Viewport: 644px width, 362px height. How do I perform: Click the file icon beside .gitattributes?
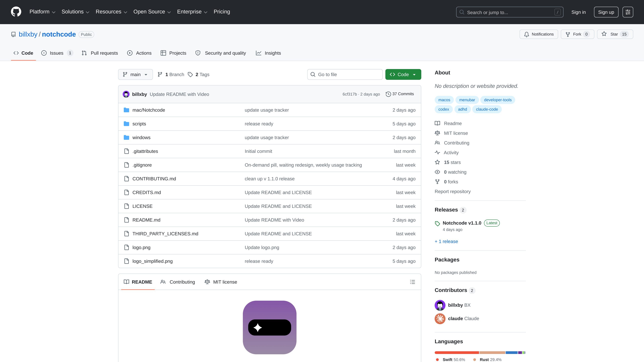[x=126, y=151]
